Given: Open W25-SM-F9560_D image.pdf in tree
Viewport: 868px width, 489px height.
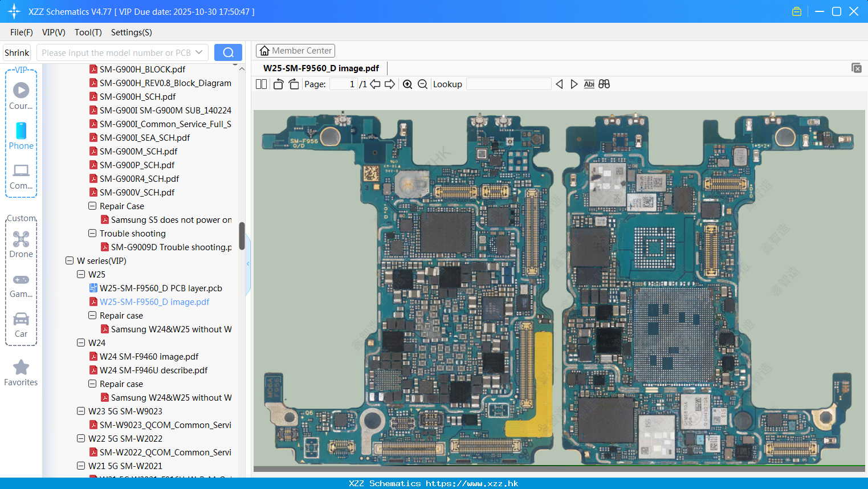Looking at the screenshot, I should click(x=154, y=301).
